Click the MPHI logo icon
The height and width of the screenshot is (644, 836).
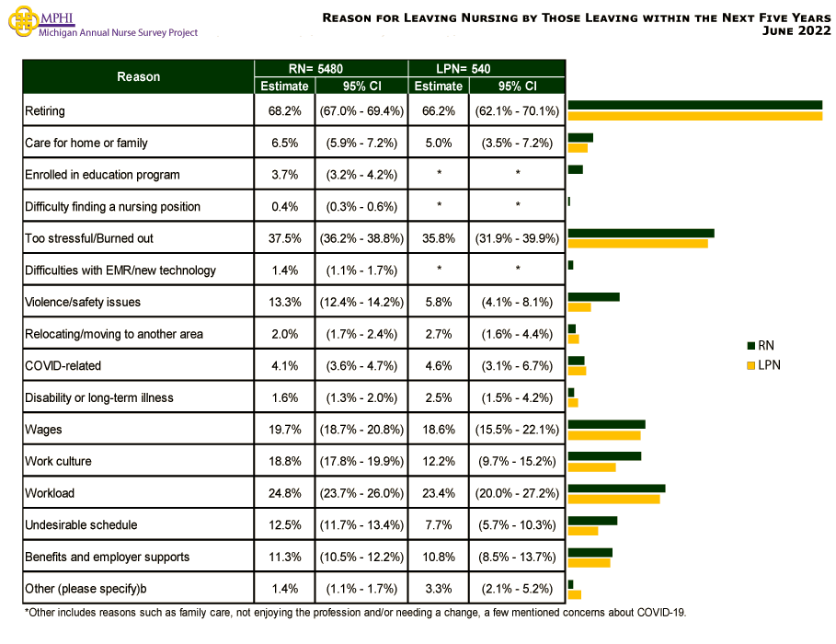click(20, 20)
